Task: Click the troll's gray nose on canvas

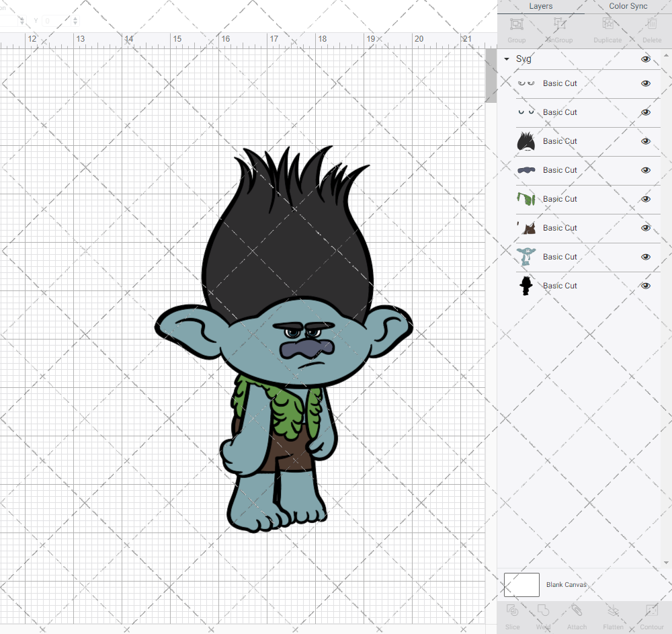Action: [306, 348]
